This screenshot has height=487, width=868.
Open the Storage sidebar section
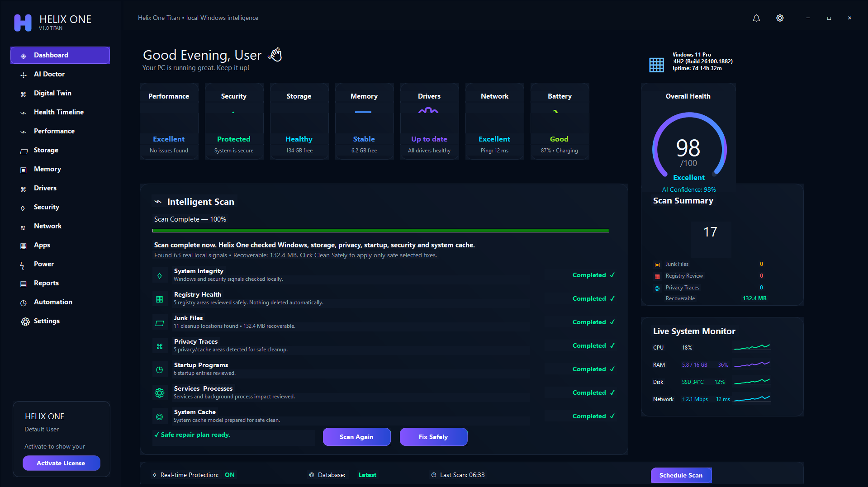(x=60, y=150)
